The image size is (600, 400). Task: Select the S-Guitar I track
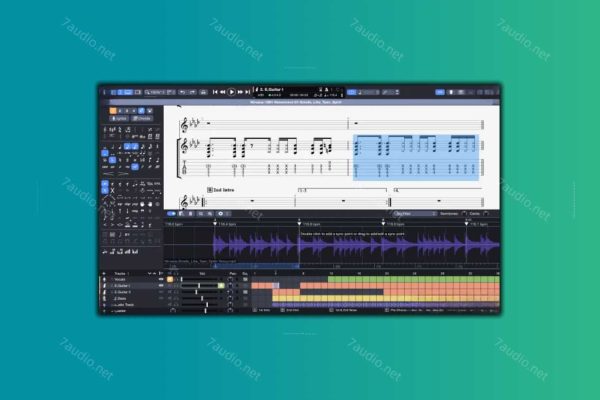click(x=122, y=286)
